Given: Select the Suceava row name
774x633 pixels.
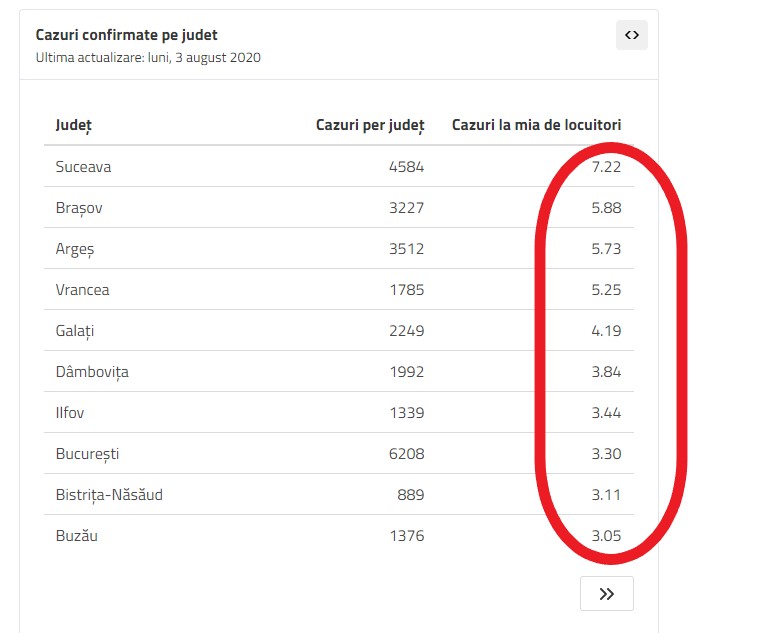Looking at the screenshot, I should 83,167.
